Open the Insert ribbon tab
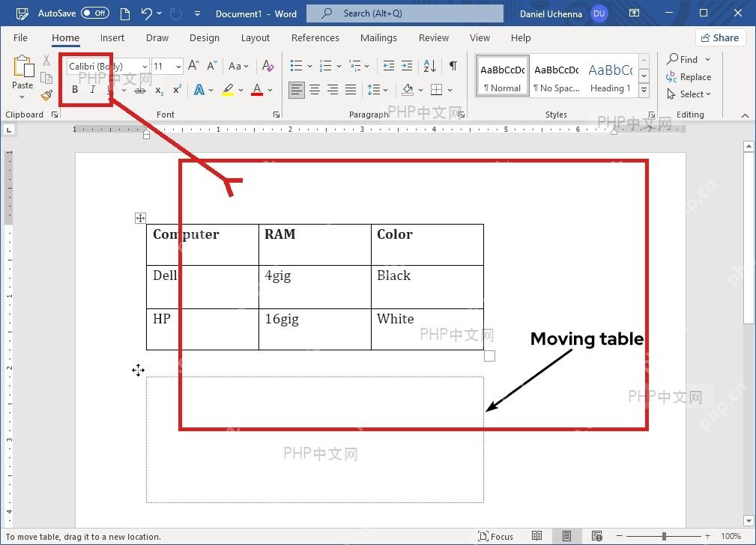The width and height of the screenshot is (756, 545). coord(112,37)
